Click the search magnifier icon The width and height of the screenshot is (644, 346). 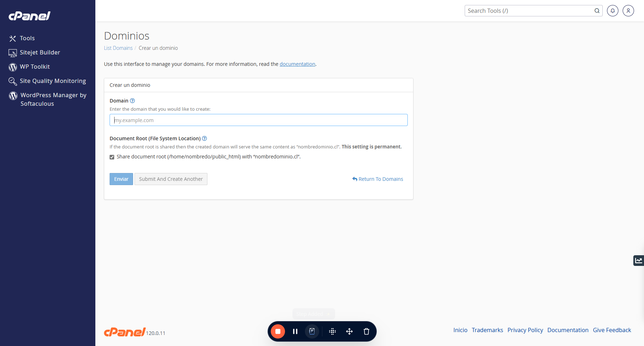[597, 11]
